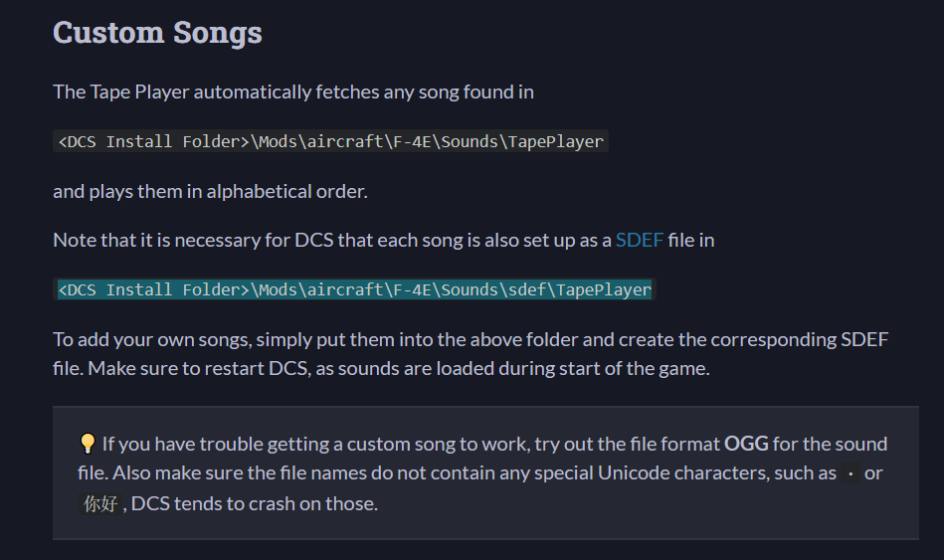Click 'Make sure to restart DCS' sentence

pos(399,368)
